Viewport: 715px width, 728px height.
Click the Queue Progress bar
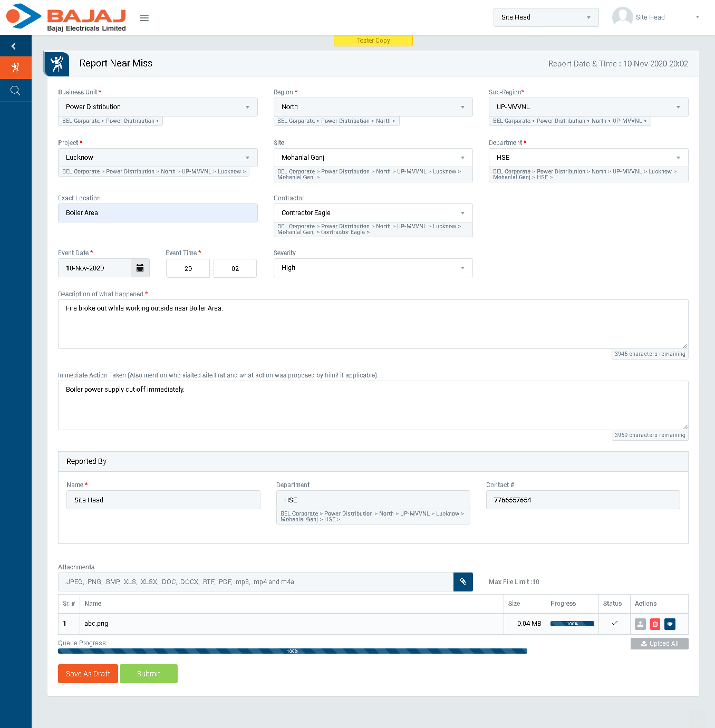tap(293, 651)
